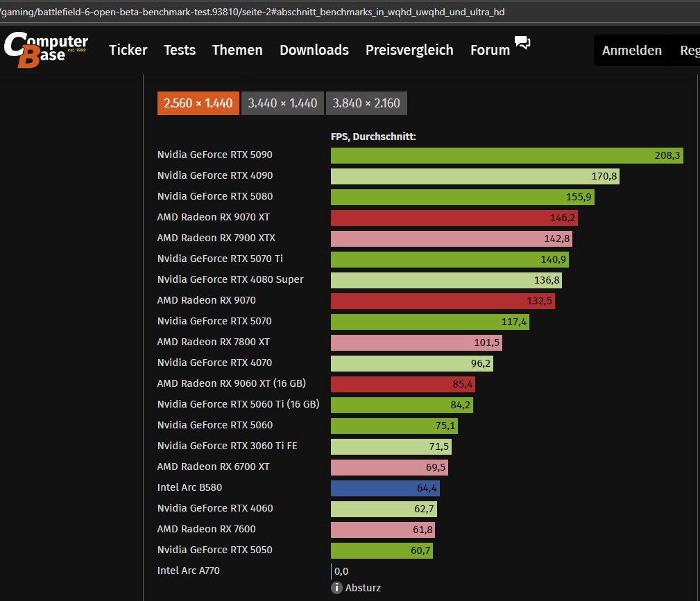Click the RX 9060 XT bar showing 85,4

pos(403,384)
